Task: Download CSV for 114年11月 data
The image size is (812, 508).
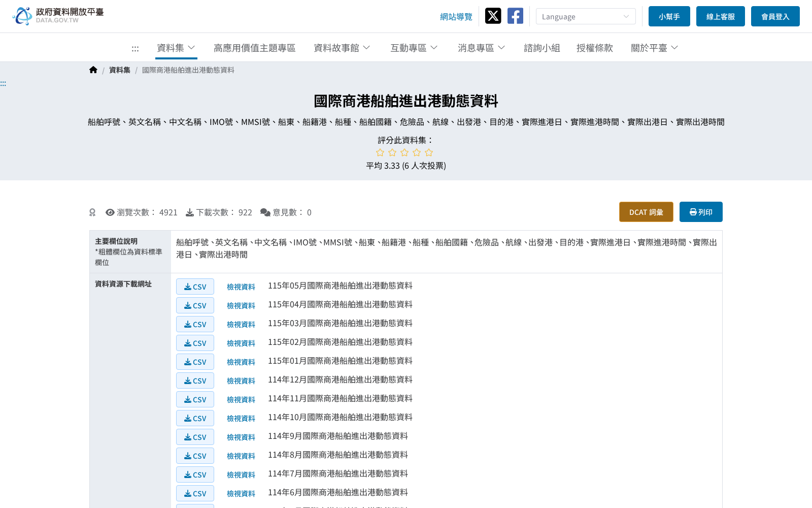Action: [195, 399]
